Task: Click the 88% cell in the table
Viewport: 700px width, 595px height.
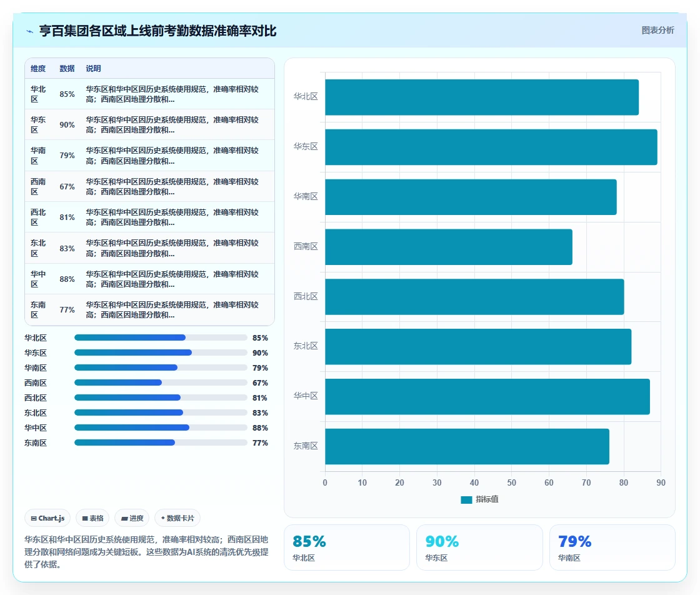Action: tap(67, 279)
